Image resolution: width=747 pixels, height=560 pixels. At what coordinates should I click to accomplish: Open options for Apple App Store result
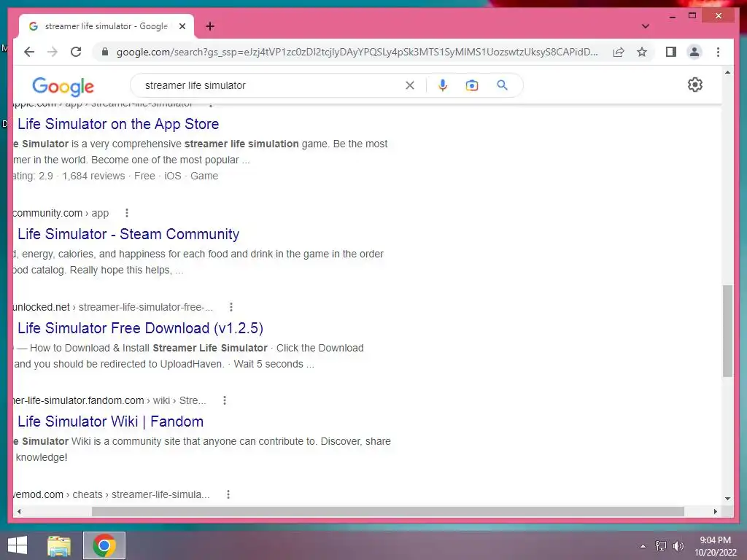point(211,104)
